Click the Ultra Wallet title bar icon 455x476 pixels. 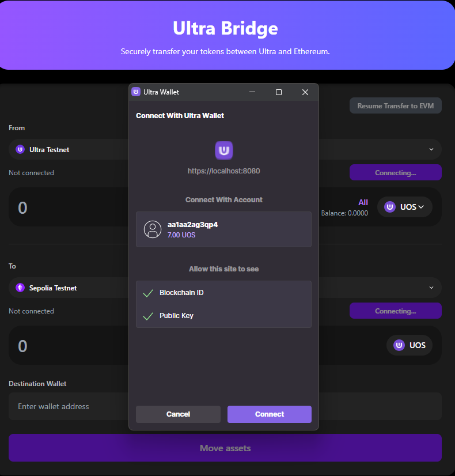[x=136, y=92]
